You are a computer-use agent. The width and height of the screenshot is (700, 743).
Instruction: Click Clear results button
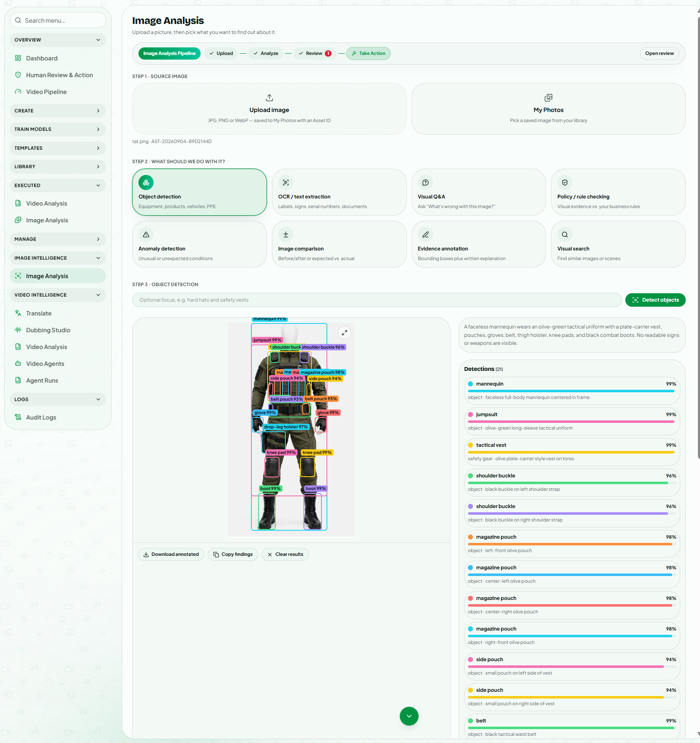point(285,554)
